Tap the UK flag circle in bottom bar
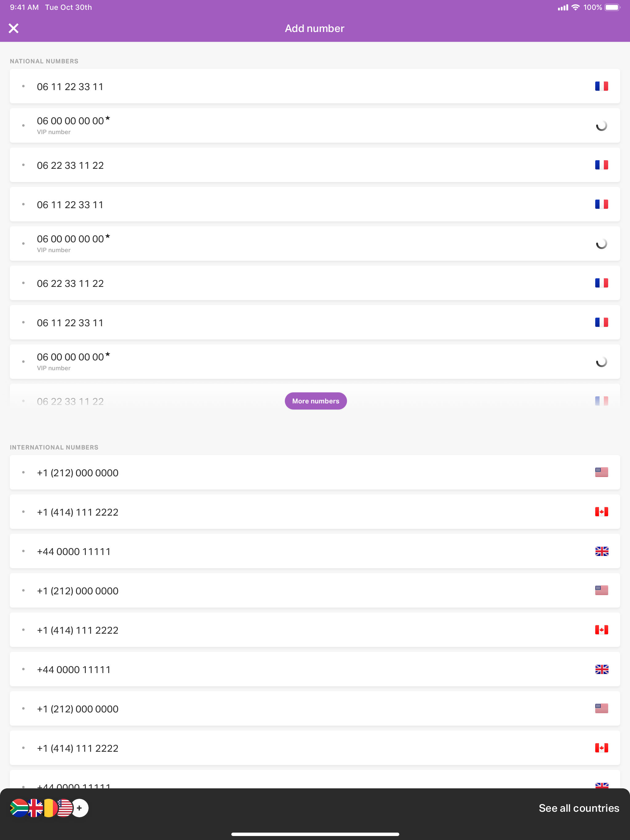Screen dimensions: 630x840 coord(35,808)
